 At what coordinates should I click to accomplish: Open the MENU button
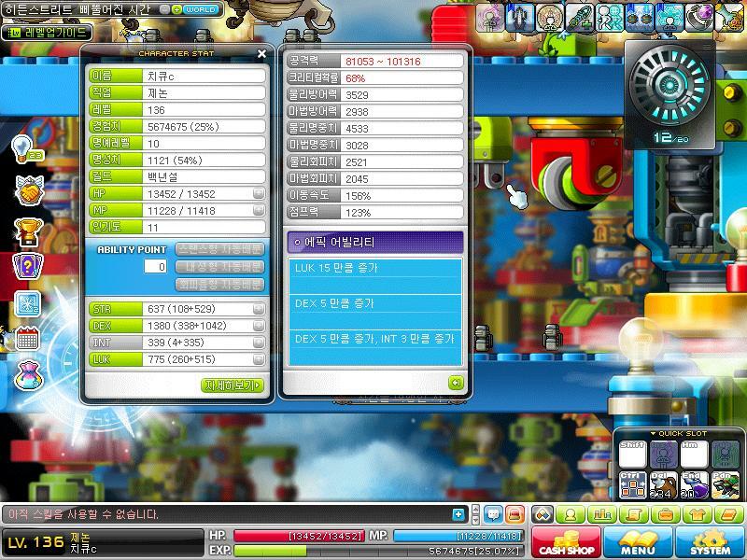(x=638, y=542)
